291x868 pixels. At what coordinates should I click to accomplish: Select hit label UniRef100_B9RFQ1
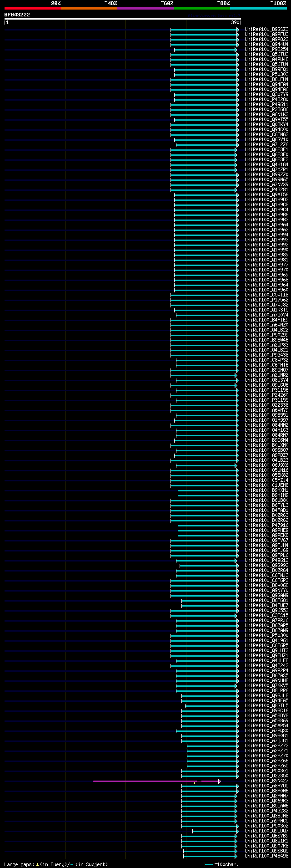tap(266, 70)
